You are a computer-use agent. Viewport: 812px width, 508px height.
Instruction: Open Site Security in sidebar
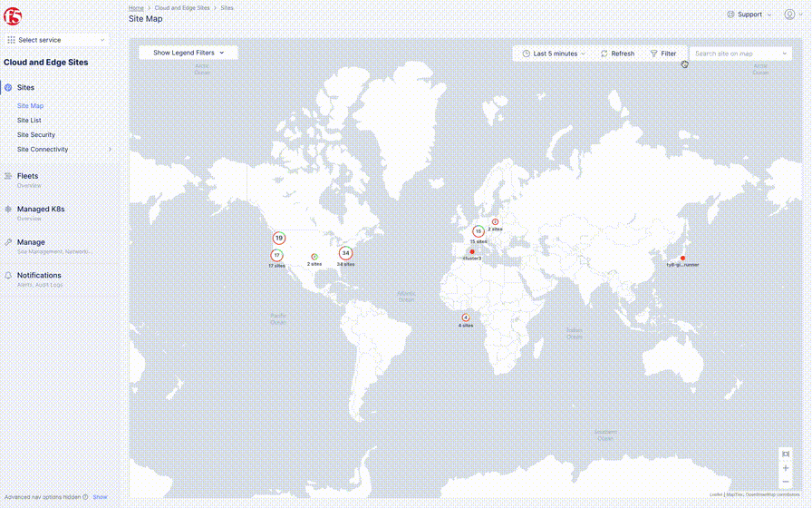pyautogui.click(x=35, y=135)
